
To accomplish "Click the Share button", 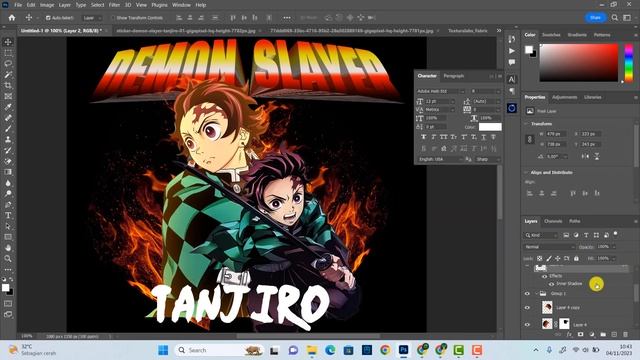I will point(595,18).
